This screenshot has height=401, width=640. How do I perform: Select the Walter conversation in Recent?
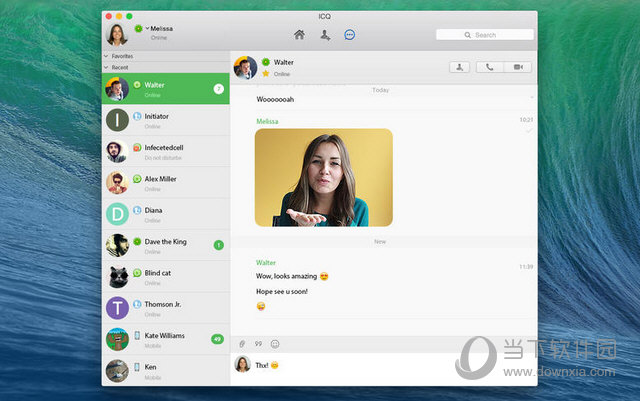166,89
